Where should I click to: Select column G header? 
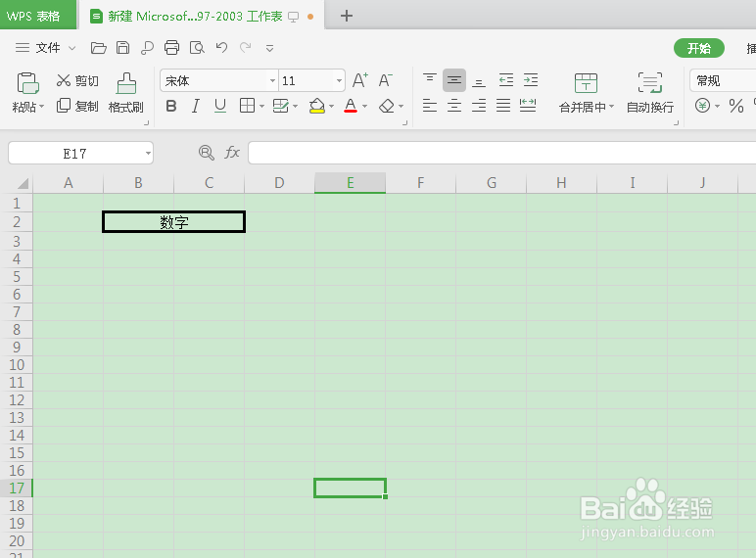click(492, 183)
